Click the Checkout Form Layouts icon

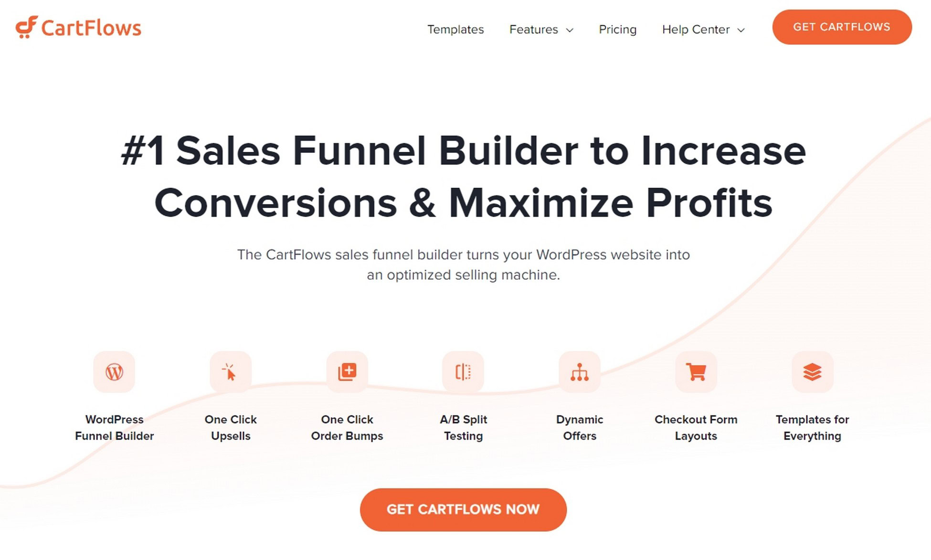click(x=695, y=371)
